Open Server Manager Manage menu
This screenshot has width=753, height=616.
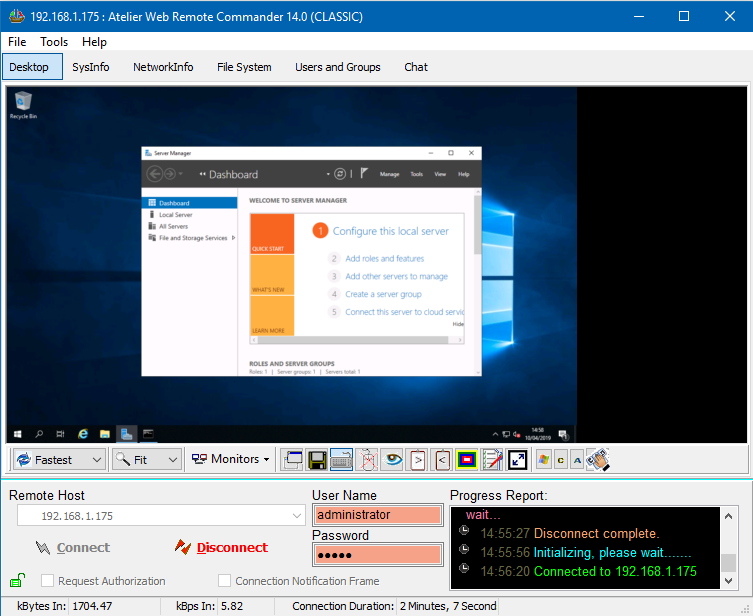tap(389, 174)
